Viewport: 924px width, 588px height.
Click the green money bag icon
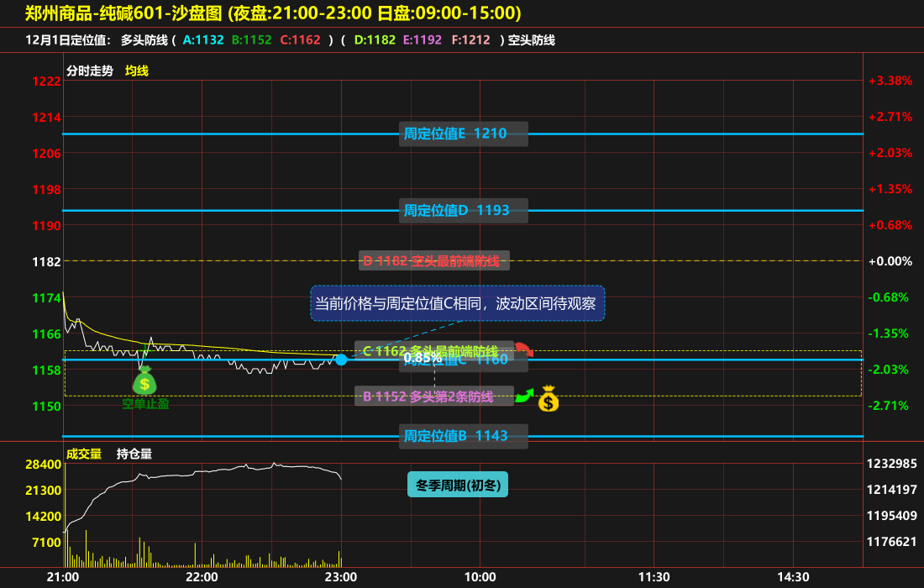(144, 381)
